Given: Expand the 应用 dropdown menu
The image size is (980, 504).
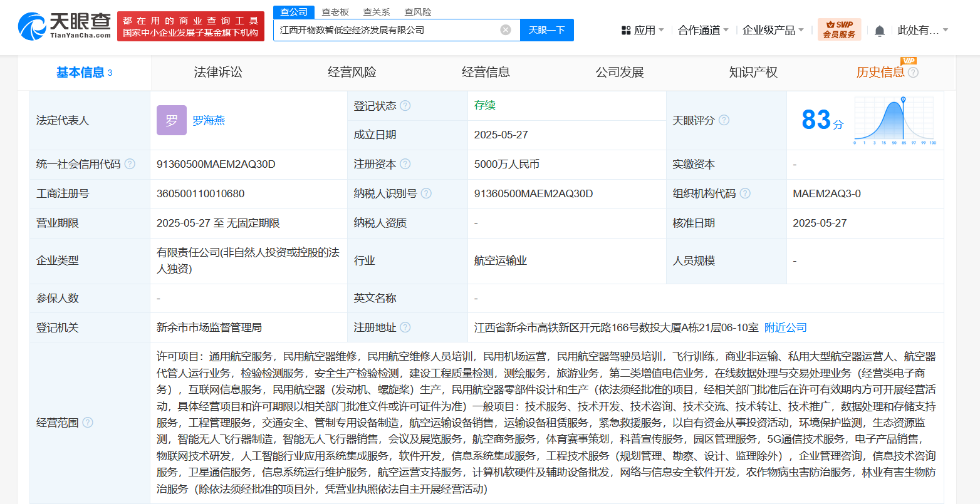Looking at the screenshot, I should click(643, 30).
